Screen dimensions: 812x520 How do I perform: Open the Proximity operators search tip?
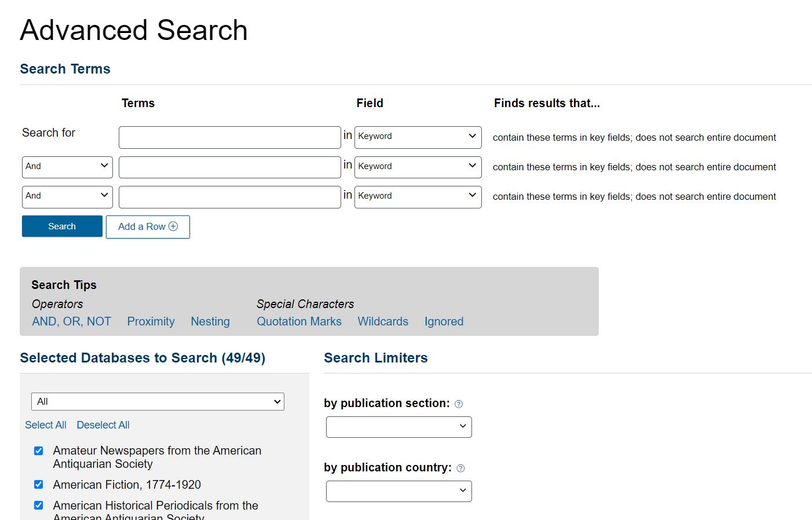pyautogui.click(x=151, y=321)
